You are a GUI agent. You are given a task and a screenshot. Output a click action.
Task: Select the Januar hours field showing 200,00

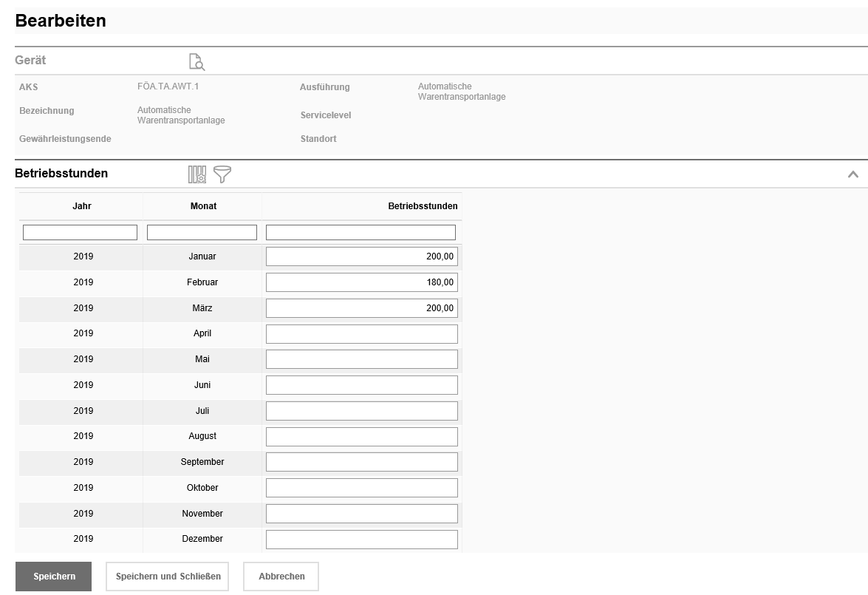[x=361, y=256]
